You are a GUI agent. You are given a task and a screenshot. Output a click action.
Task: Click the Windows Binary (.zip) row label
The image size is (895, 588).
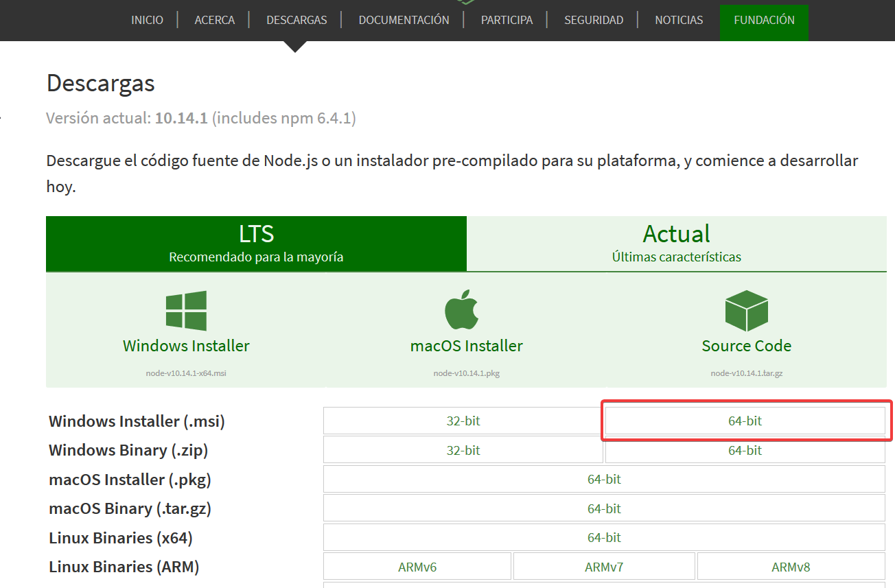pyautogui.click(x=128, y=450)
